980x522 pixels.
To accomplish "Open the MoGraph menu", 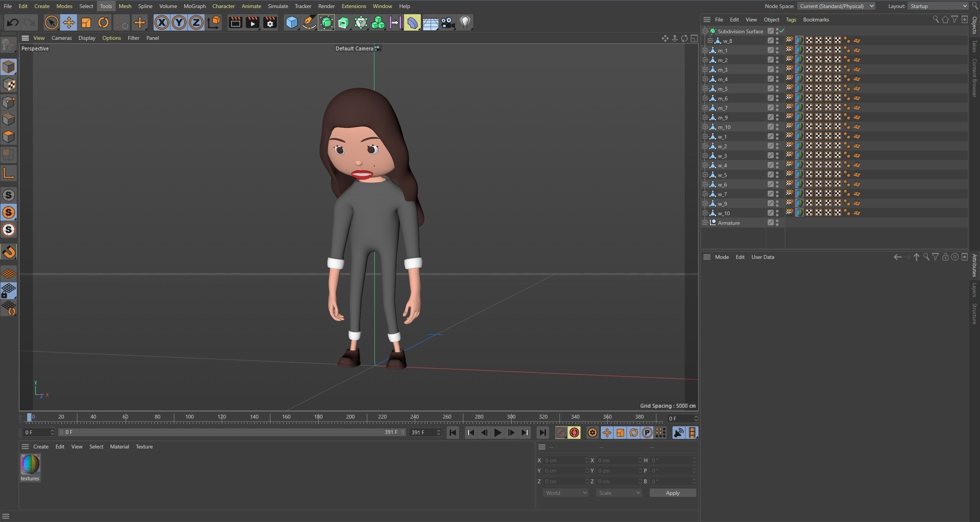I will point(195,6).
